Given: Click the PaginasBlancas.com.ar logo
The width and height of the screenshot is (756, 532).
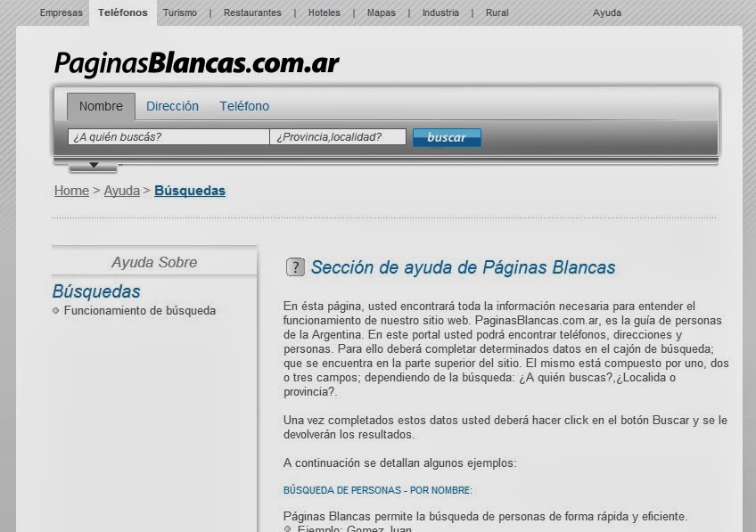Looking at the screenshot, I should tap(197, 63).
